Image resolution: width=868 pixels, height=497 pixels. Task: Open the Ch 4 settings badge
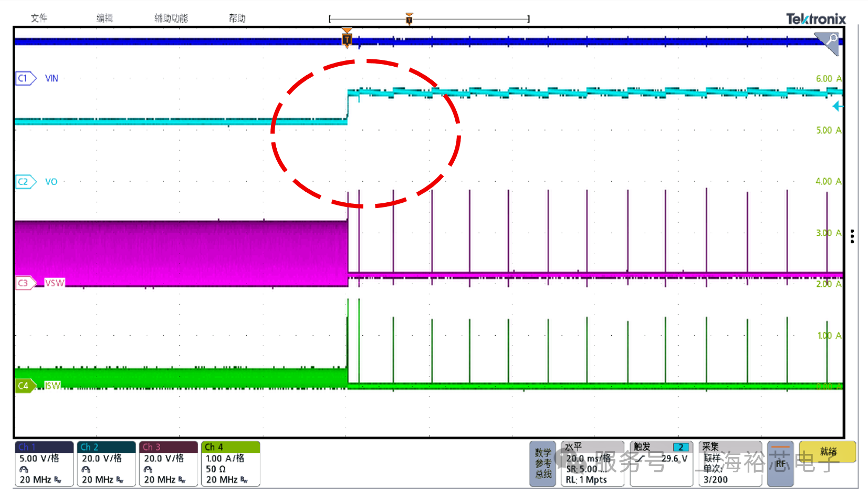[x=231, y=463]
